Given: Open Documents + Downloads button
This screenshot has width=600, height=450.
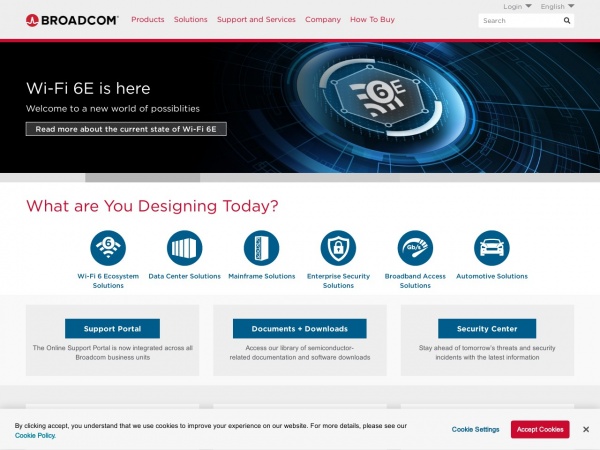Looking at the screenshot, I should point(300,329).
